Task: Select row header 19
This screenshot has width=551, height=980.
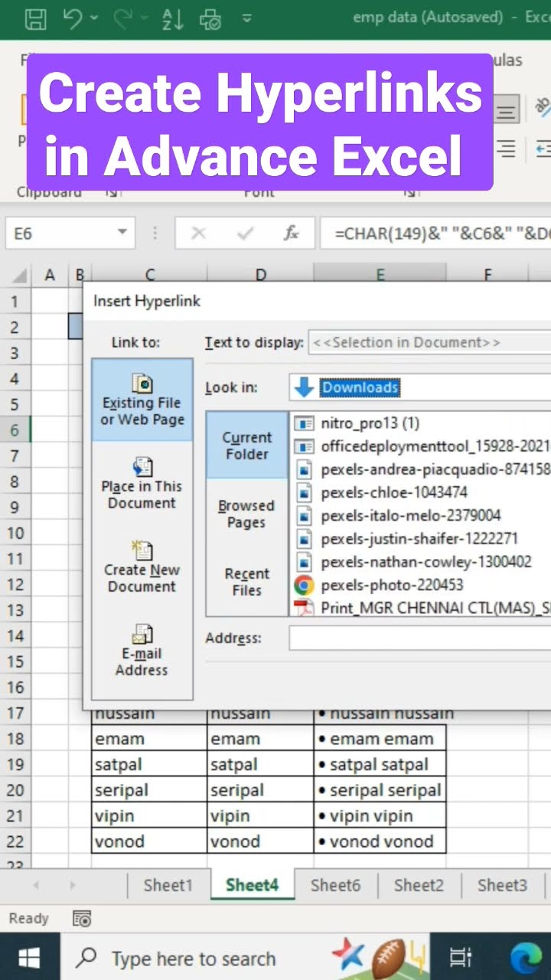Action: 15,765
